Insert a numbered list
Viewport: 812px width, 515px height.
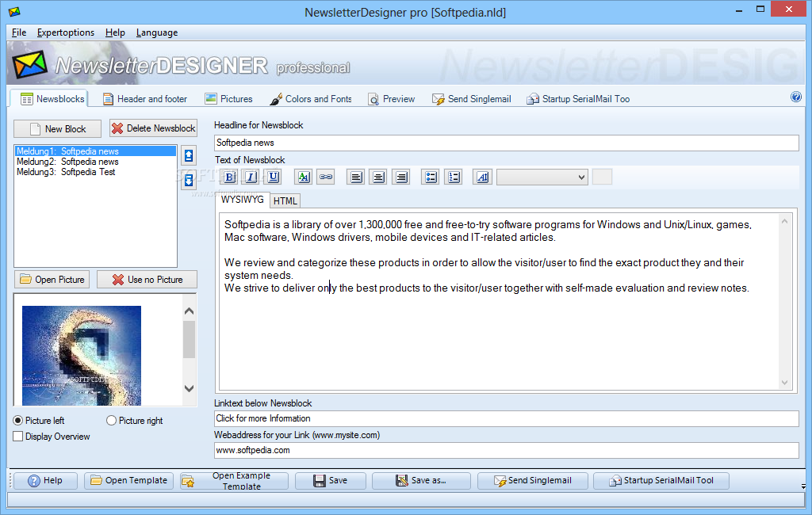[x=454, y=177]
